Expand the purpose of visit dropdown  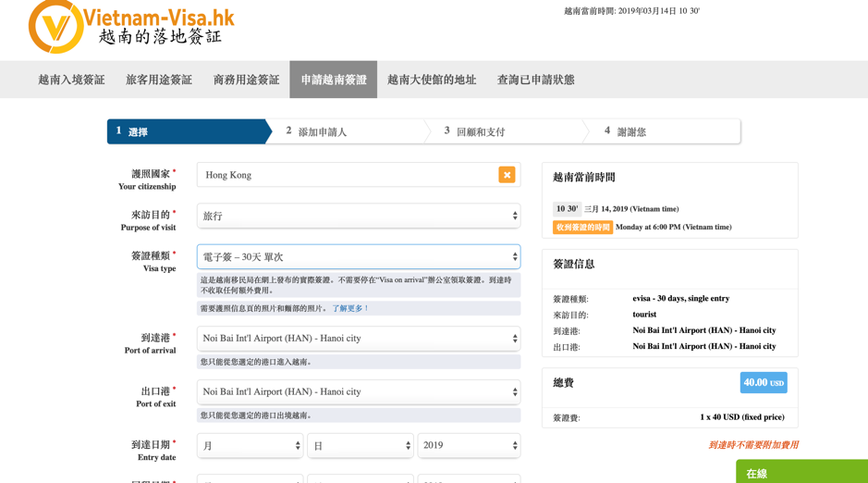pos(359,216)
